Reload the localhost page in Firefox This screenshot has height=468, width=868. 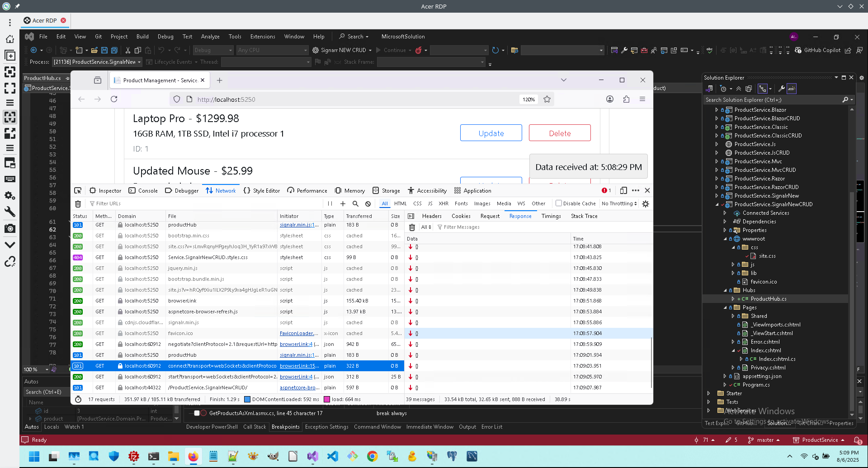[114, 99]
